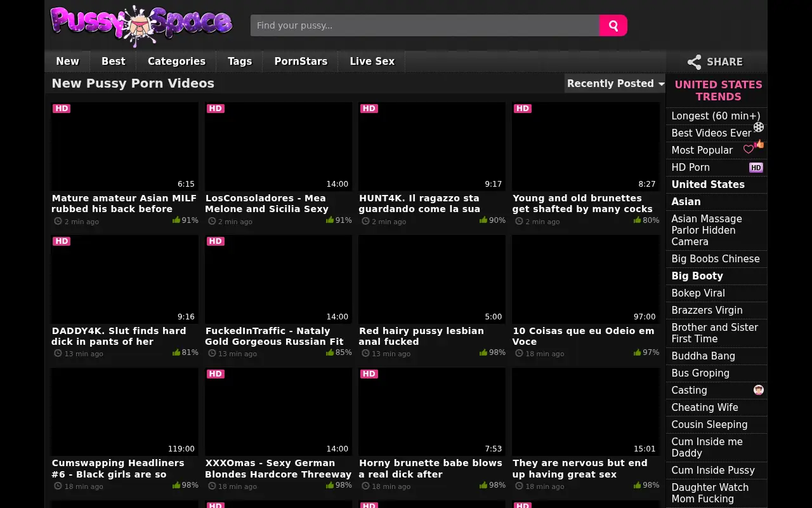Click the SHARE button
Viewport: 812px width, 508px height.
click(x=716, y=62)
